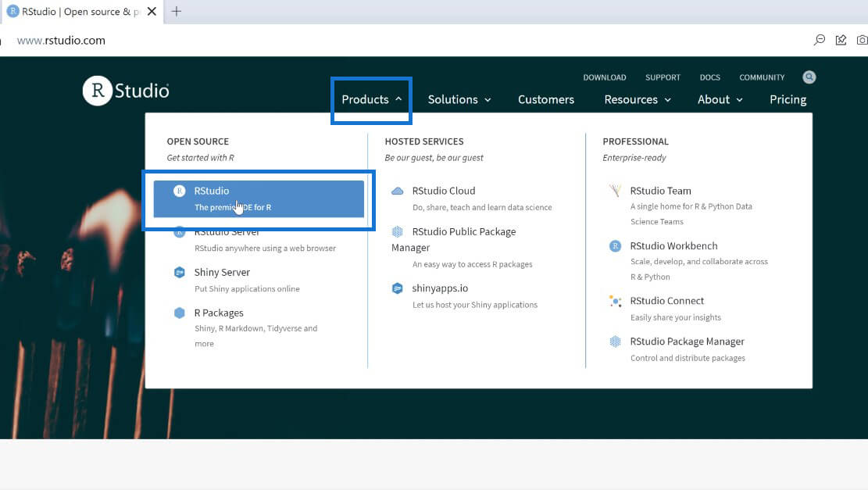Open RStudio Cloud product link
The height and width of the screenshot is (490, 868).
(x=444, y=191)
